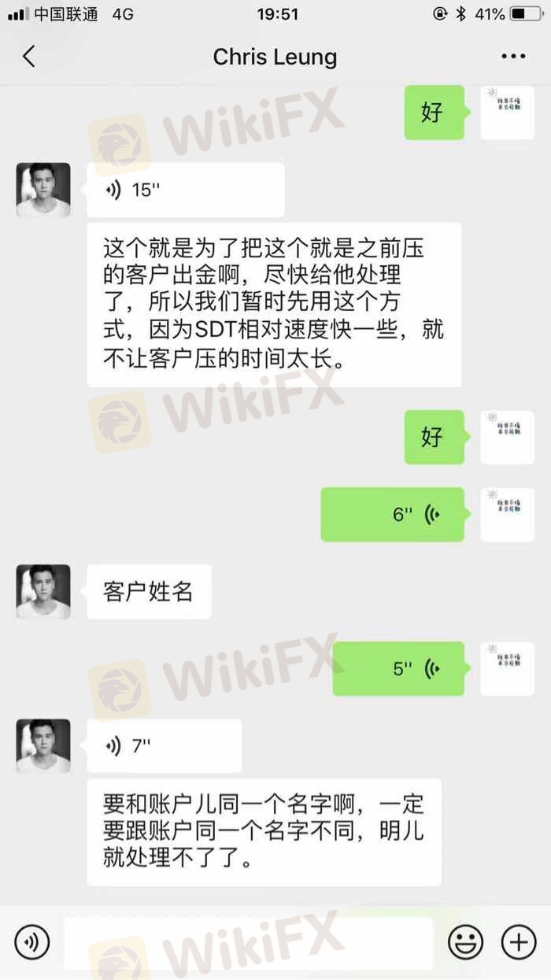Screen dimensions: 551x980
Task: Play the sent 5-second voice message
Action: click(x=398, y=668)
